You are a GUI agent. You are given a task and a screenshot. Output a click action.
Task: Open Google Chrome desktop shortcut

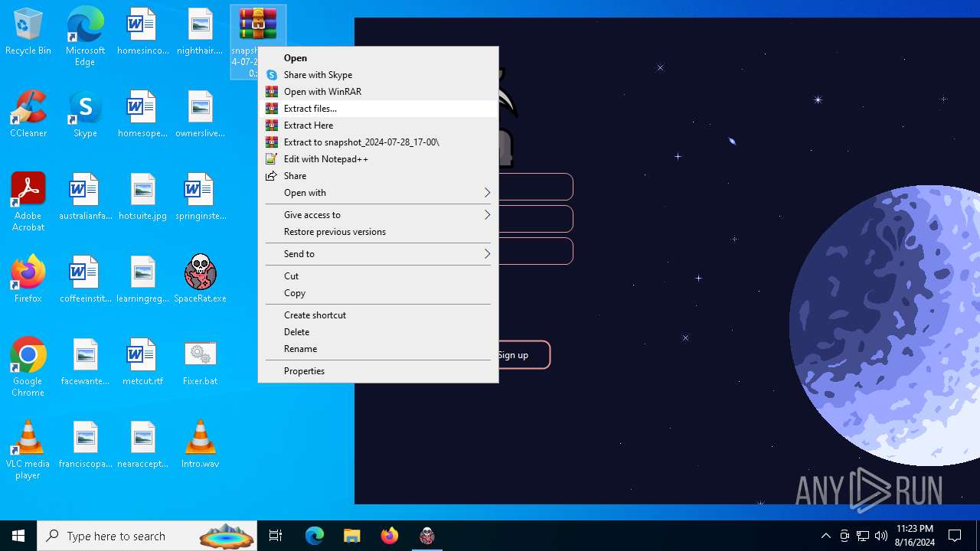28,367
